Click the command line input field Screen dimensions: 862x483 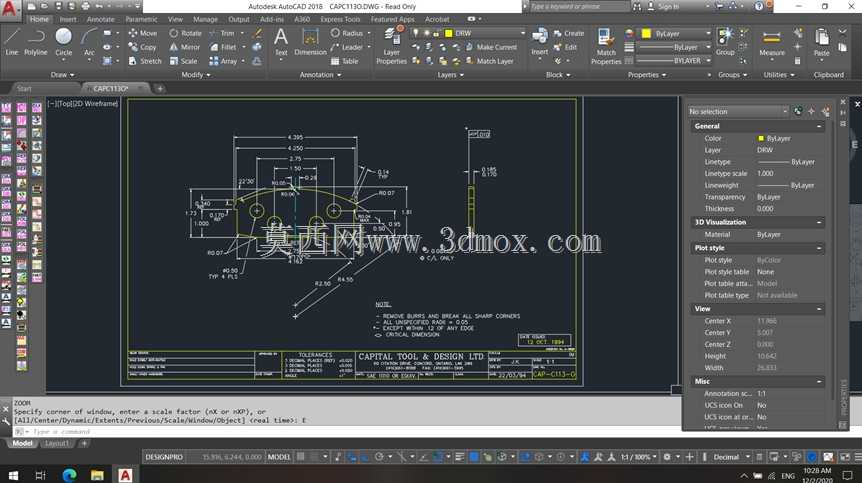click(x=352, y=432)
